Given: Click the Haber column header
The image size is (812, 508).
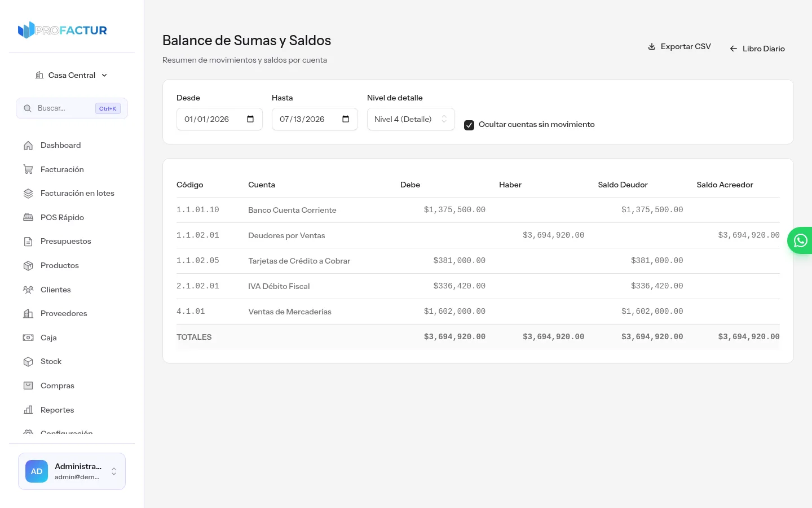Looking at the screenshot, I should click(x=510, y=185).
